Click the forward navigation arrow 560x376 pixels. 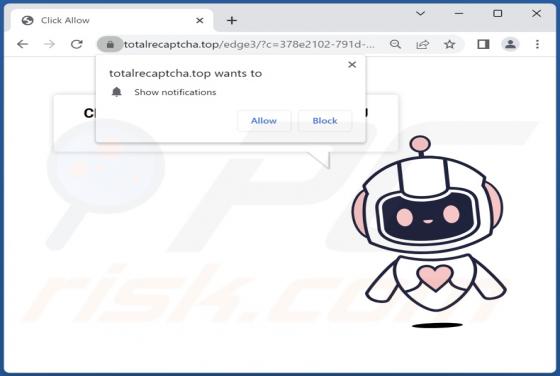49,44
